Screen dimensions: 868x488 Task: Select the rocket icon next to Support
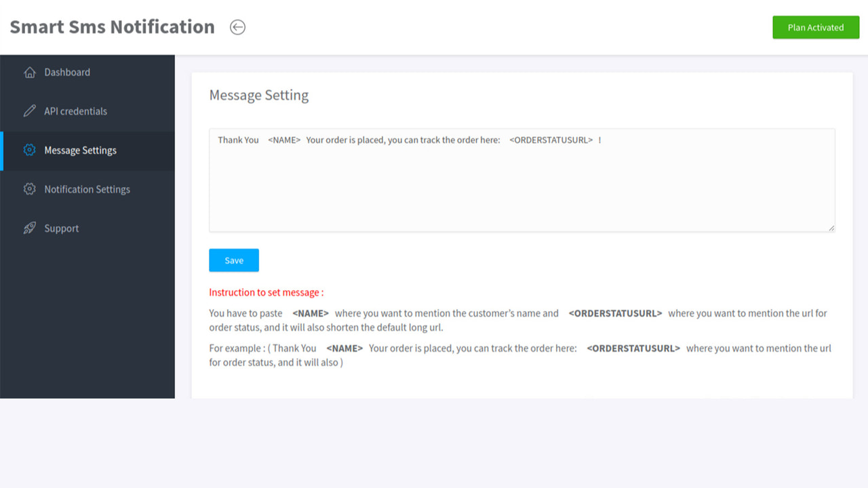(29, 228)
